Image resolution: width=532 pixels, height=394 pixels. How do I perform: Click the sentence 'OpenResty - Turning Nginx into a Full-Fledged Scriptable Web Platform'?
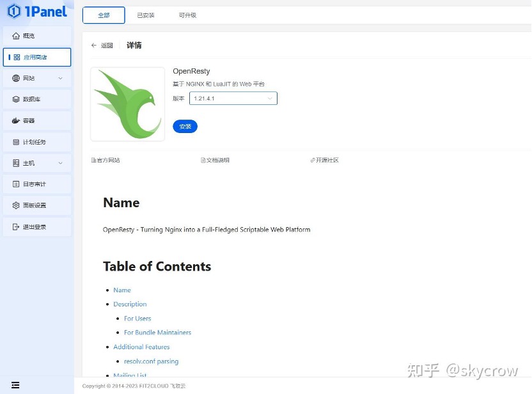[x=207, y=230]
